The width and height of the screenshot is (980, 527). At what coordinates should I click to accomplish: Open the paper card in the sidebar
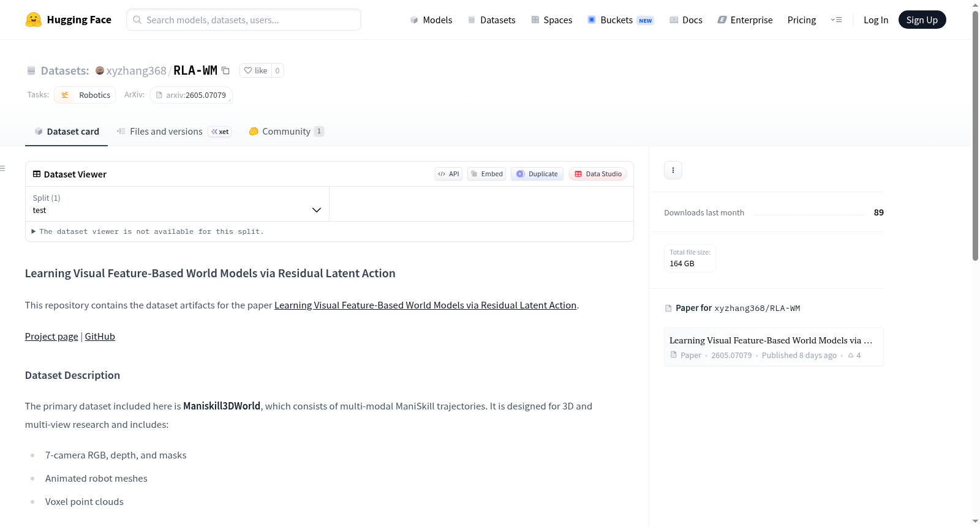774,347
